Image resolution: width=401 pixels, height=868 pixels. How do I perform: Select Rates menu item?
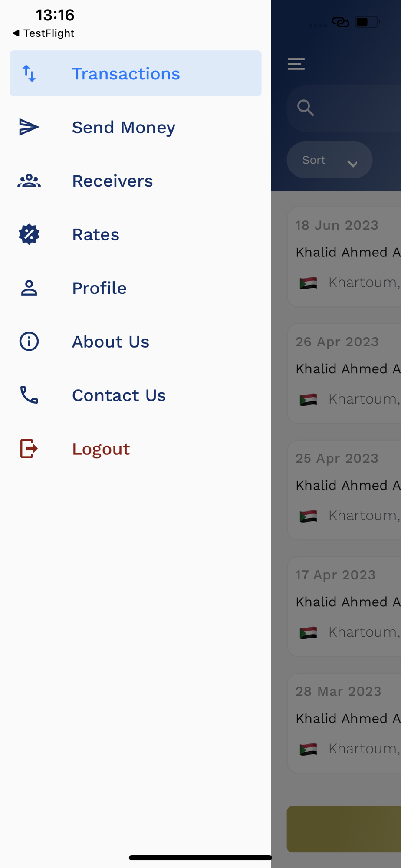pyautogui.click(x=95, y=234)
